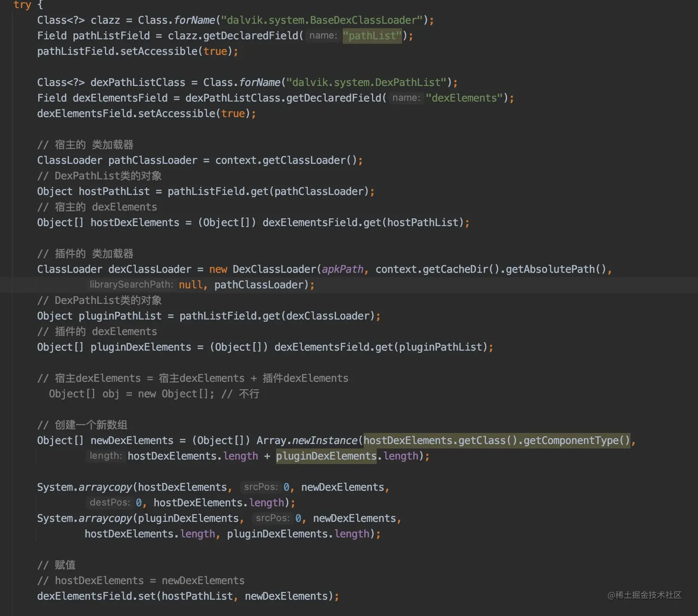This screenshot has height=616, width=698.
Task: Click comment "// hostDexElements = newDexElements"
Action: point(141,580)
